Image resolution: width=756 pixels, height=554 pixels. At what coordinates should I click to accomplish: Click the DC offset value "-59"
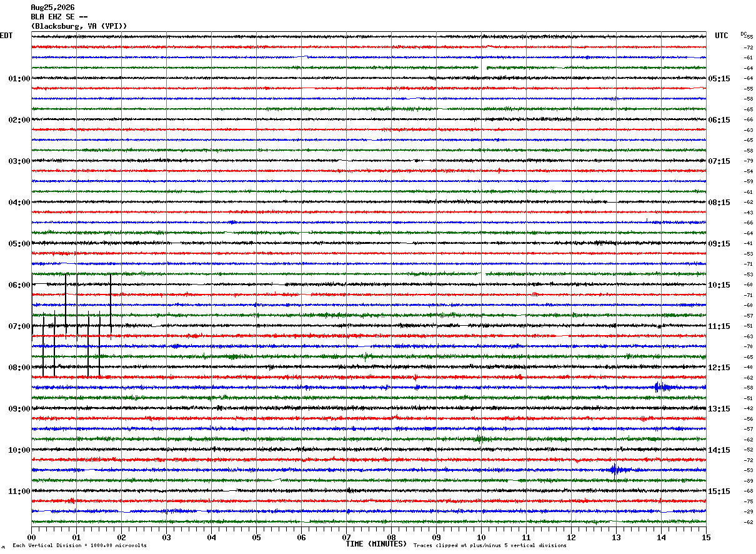pyautogui.click(x=749, y=182)
